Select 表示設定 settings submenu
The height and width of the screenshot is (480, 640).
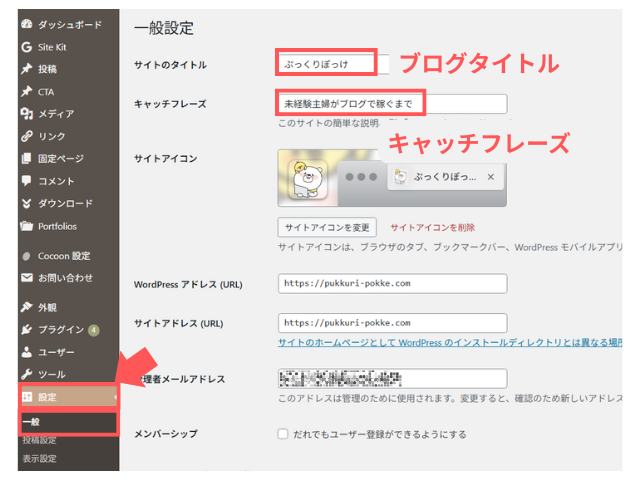[39, 459]
